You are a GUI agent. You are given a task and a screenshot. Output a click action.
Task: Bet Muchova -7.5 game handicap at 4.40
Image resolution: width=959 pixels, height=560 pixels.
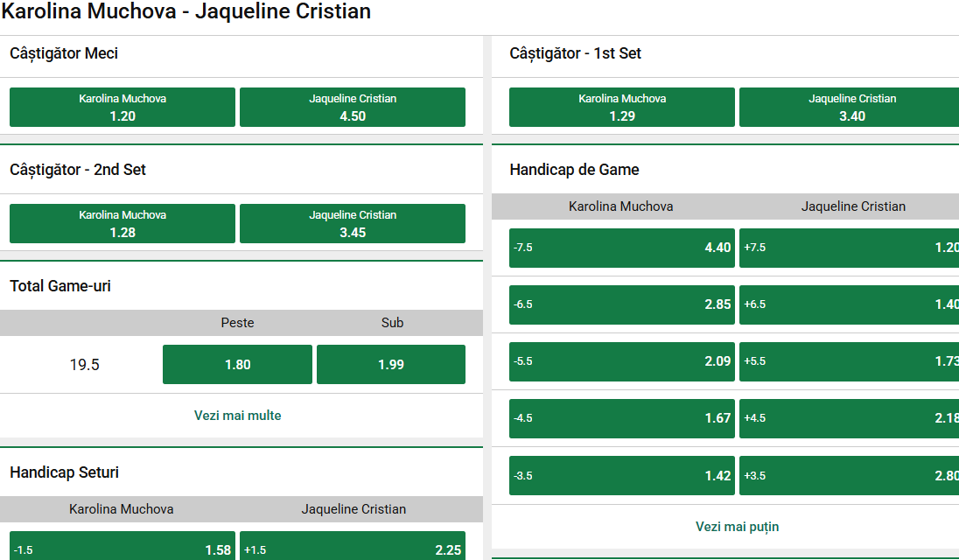pos(621,248)
